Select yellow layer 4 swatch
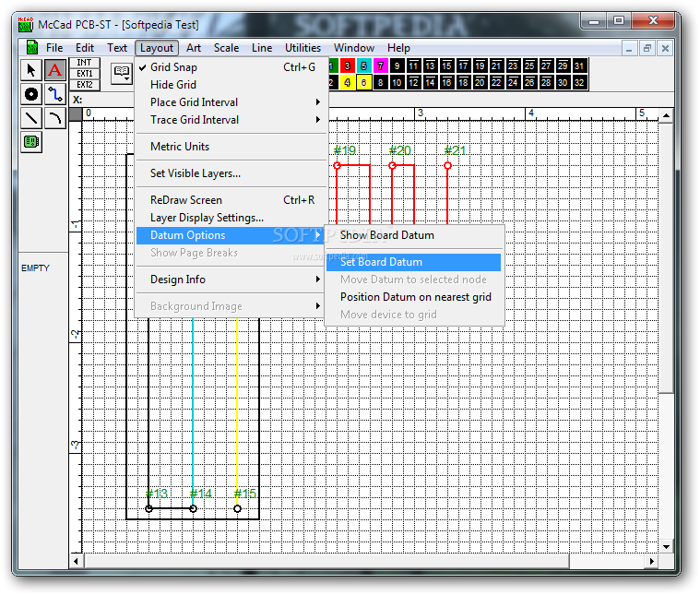This screenshot has width=700, height=595. pyautogui.click(x=348, y=83)
